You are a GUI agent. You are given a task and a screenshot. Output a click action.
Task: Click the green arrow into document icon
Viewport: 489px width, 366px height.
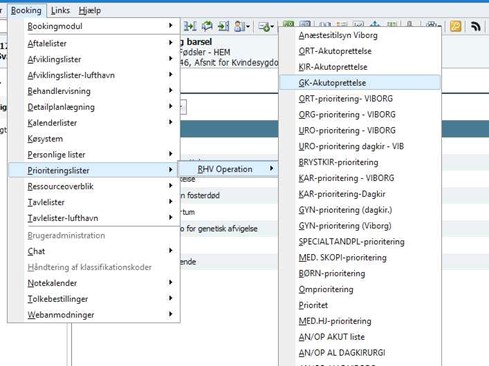(223, 26)
